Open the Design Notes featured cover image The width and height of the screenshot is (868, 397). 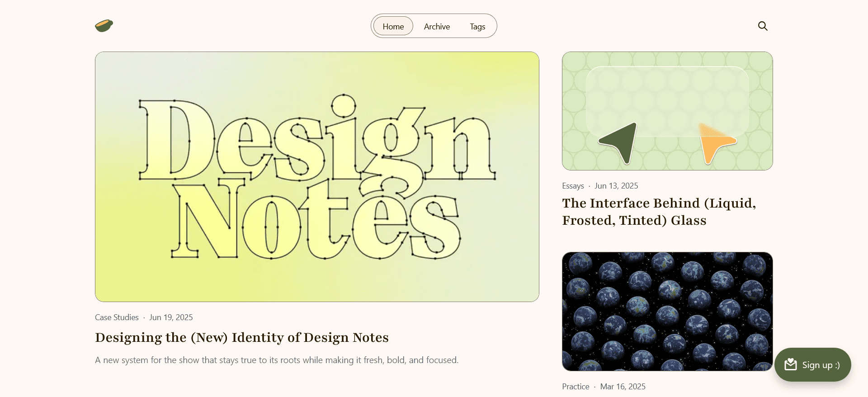tap(317, 177)
